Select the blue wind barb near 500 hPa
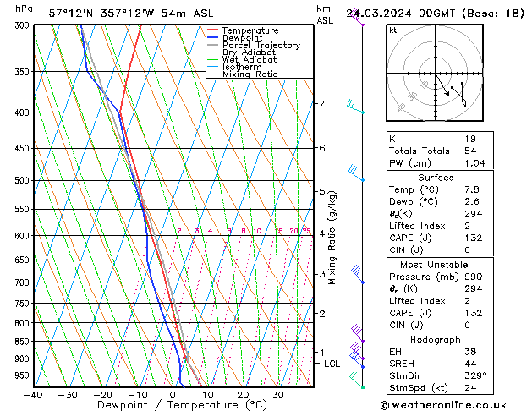Viewport: 532px width, 411px height. 356,173
